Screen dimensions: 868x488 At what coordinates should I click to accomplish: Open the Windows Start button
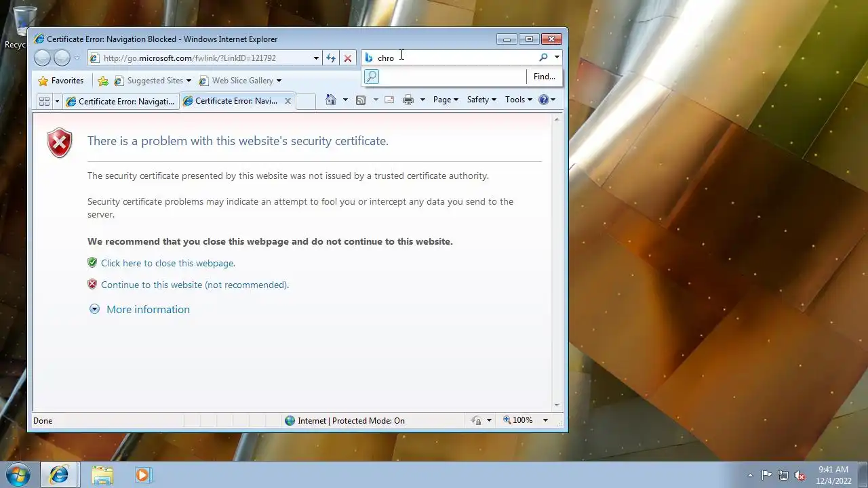tap(18, 474)
